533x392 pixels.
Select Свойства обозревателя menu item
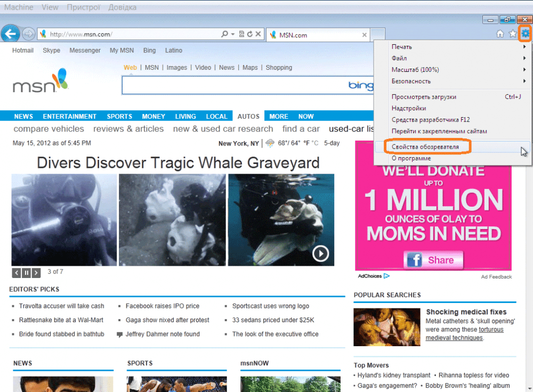coord(425,146)
